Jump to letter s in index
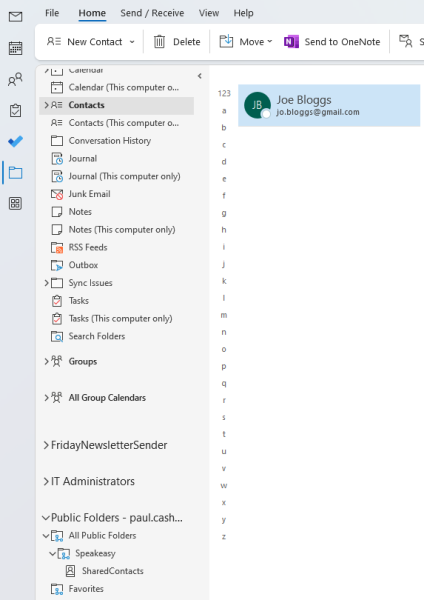Viewport: 424px width, 600px height. tap(224, 417)
